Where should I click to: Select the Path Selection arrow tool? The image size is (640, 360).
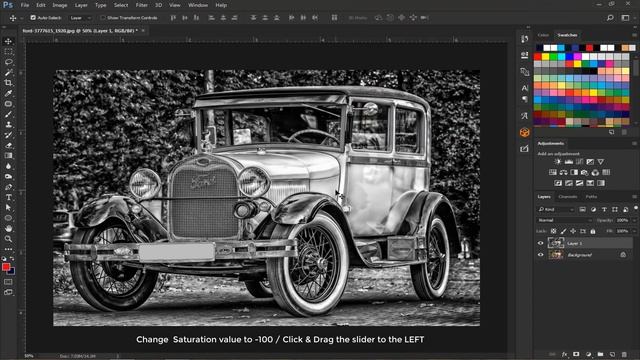(x=8, y=208)
